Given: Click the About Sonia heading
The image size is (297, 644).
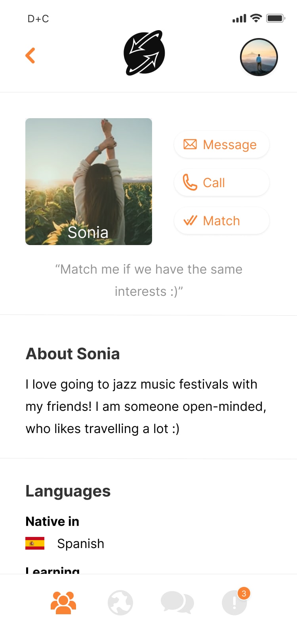Looking at the screenshot, I should pyautogui.click(x=73, y=354).
